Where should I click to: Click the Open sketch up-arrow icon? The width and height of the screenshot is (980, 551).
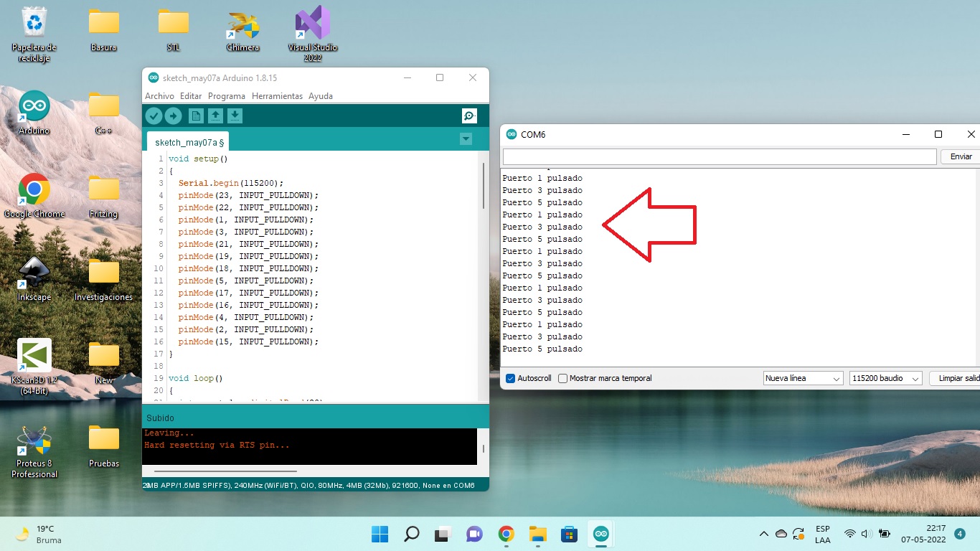click(215, 116)
